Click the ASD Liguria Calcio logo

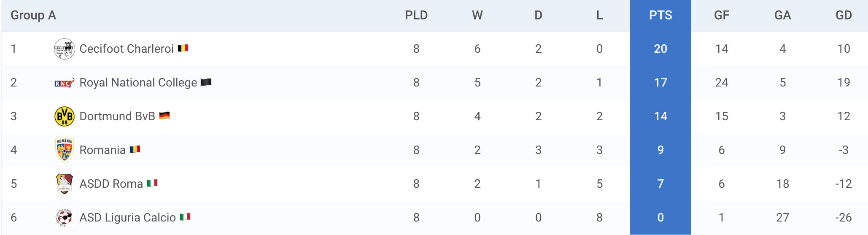[x=65, y=218]
